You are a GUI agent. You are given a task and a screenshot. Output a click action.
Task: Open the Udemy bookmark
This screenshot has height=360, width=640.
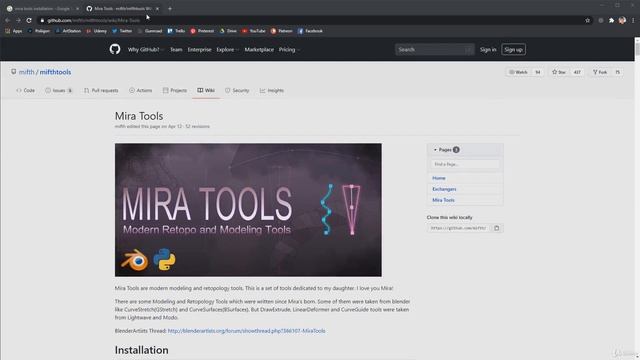pyautogui.click(x=96, y=31)
